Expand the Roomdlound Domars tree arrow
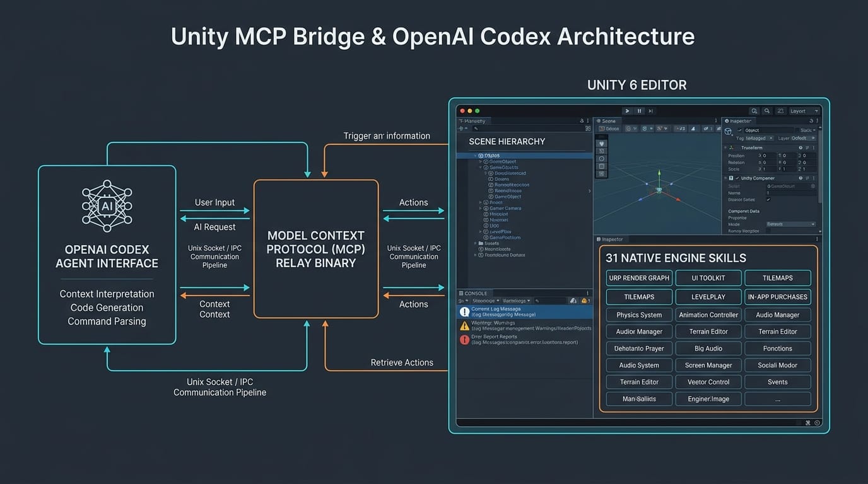 click(475, 255)
